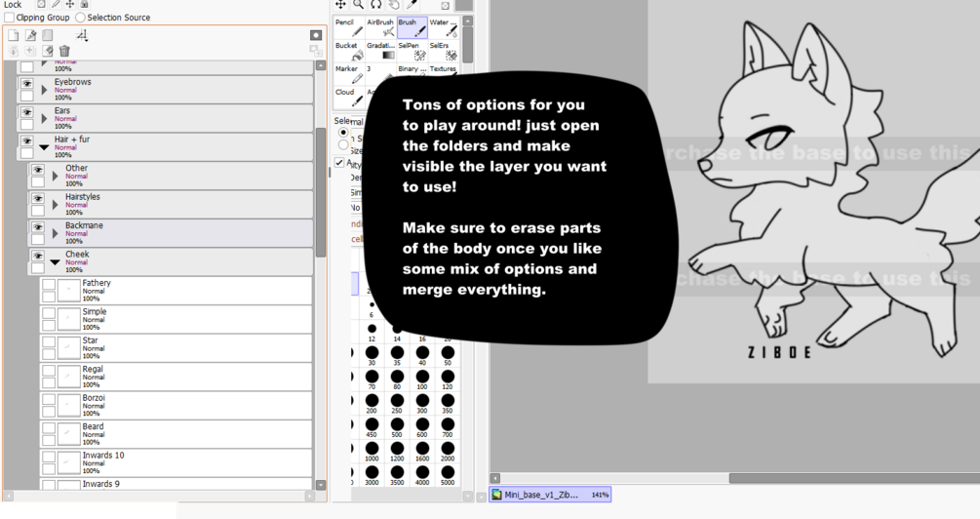Image resolution: width=980 pixels, height=519 pixels.
Task: Expand the Other folder
Action: point(55,177)
